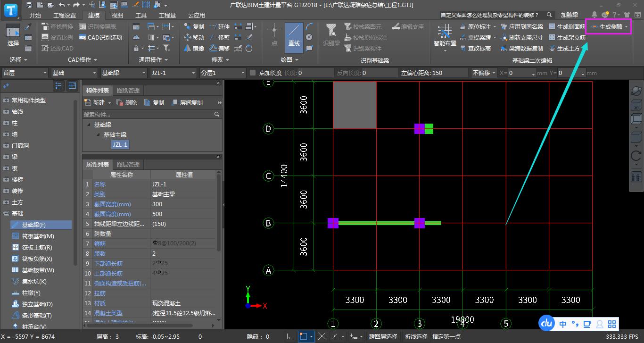
Task: Click the 应用到同名梁 button
Action: [522, 27]
